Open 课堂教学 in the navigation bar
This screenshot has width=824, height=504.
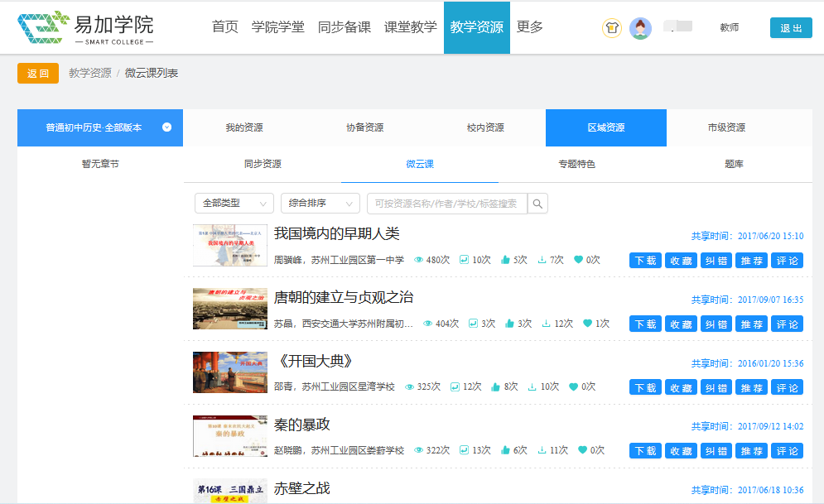pyautogui.click(x=411, y=26)
